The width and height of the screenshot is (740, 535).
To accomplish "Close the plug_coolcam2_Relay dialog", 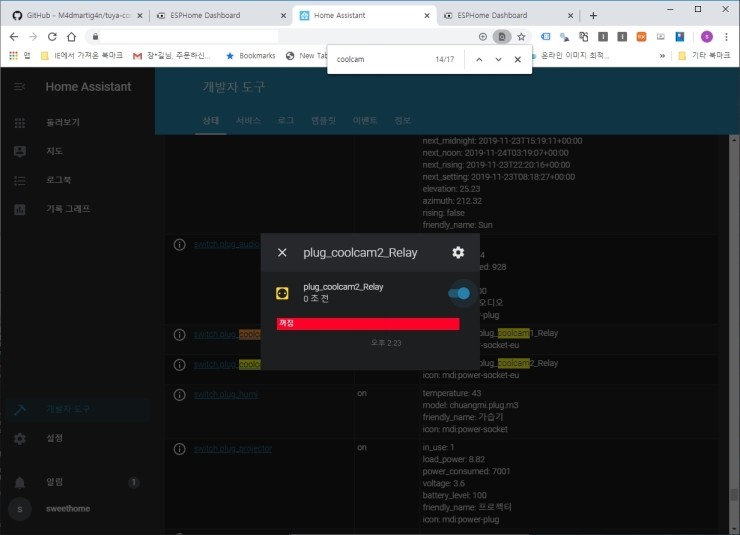I will 282,253.
